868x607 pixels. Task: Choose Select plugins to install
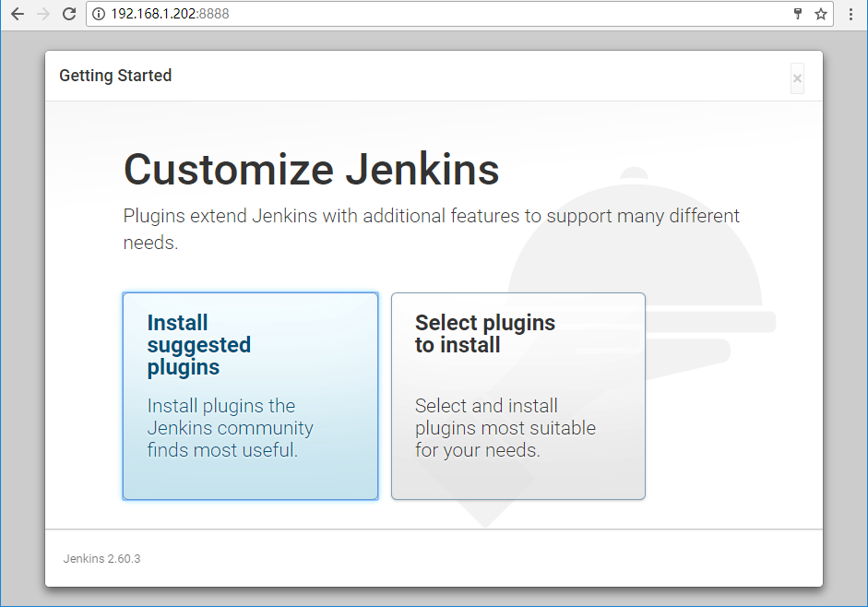tap(518, 396)
